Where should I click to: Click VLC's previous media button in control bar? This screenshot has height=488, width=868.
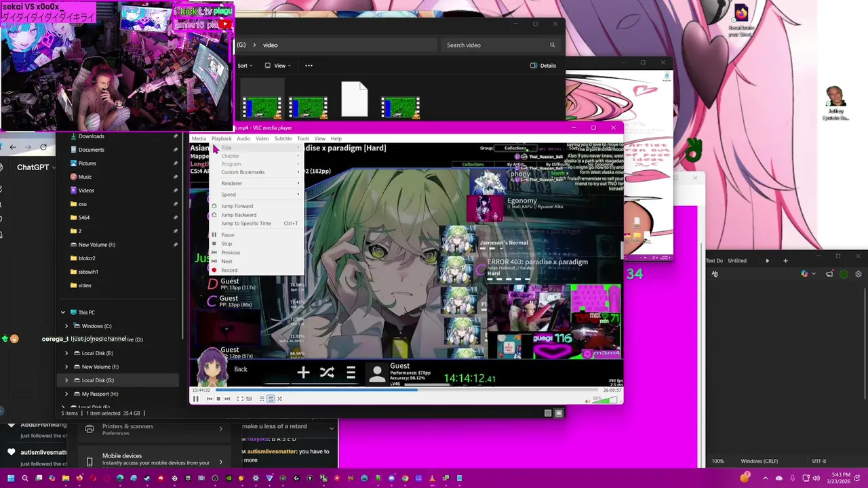(x=210, y=399)
